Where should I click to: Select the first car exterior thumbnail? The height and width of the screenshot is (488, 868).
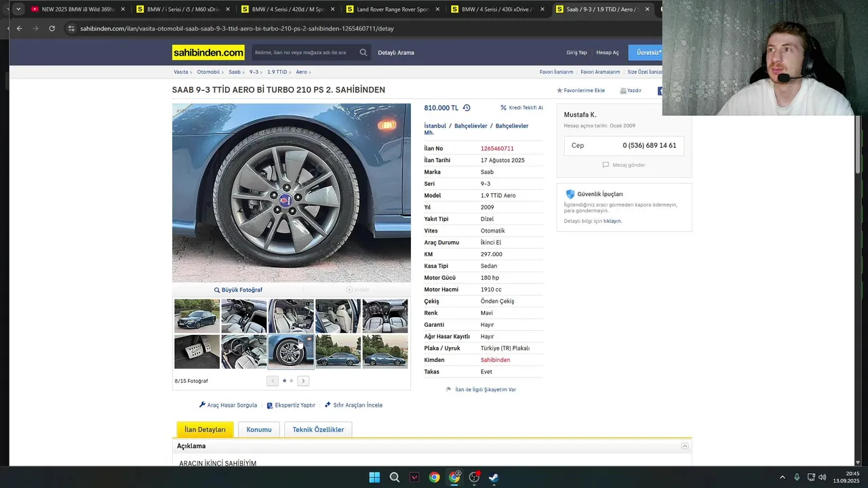click(197, 316)
